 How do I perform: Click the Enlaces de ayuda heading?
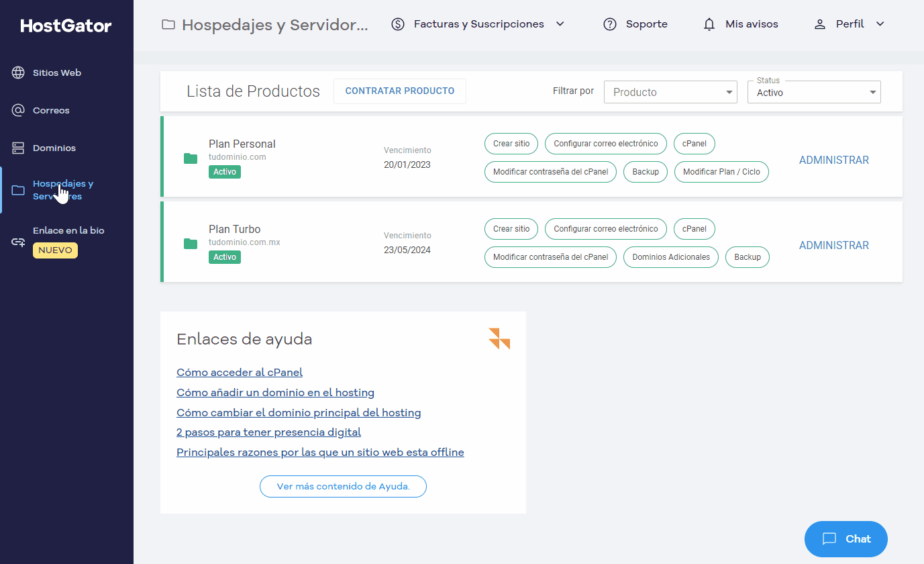(x=244, y=339)
